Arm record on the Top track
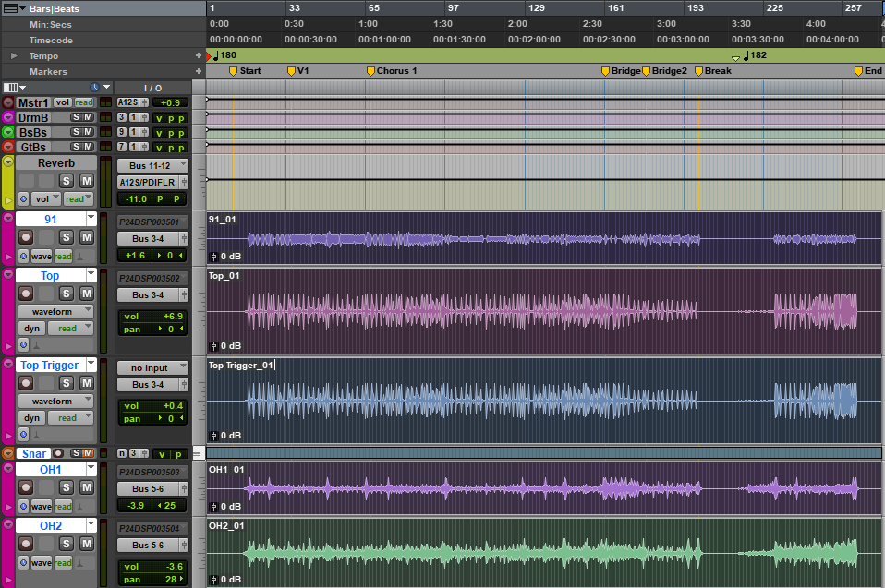The height and width of the screenshot is (588, 885). (26, 294)
